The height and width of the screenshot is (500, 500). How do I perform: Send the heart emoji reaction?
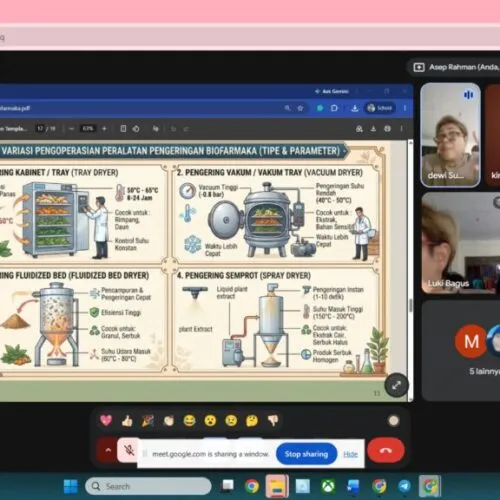106,420
